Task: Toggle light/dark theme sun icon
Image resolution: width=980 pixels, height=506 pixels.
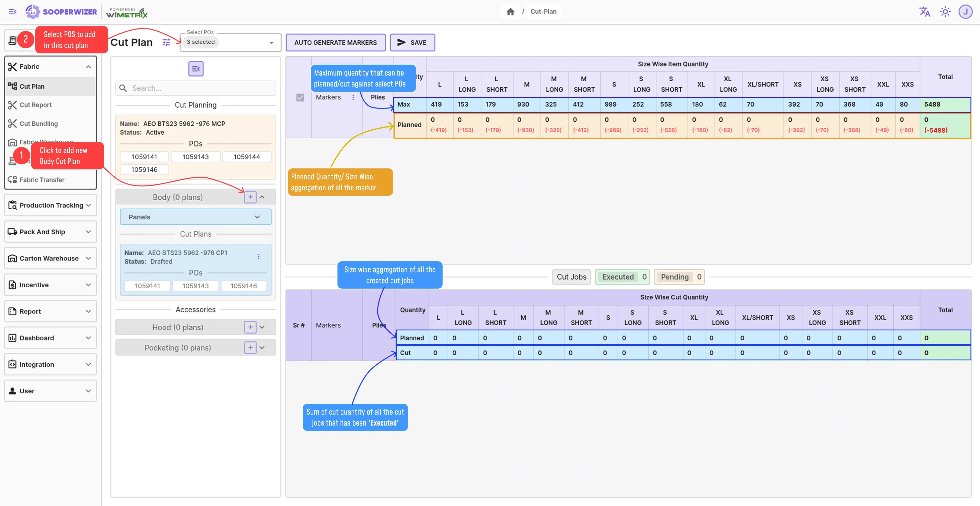Action: click(x=945, y=11)
